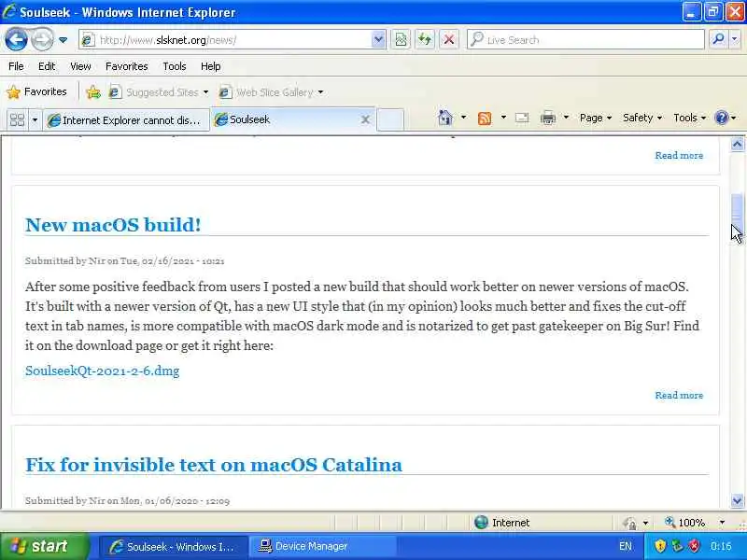Expand the address bar history dropdown

click(378, 40)
